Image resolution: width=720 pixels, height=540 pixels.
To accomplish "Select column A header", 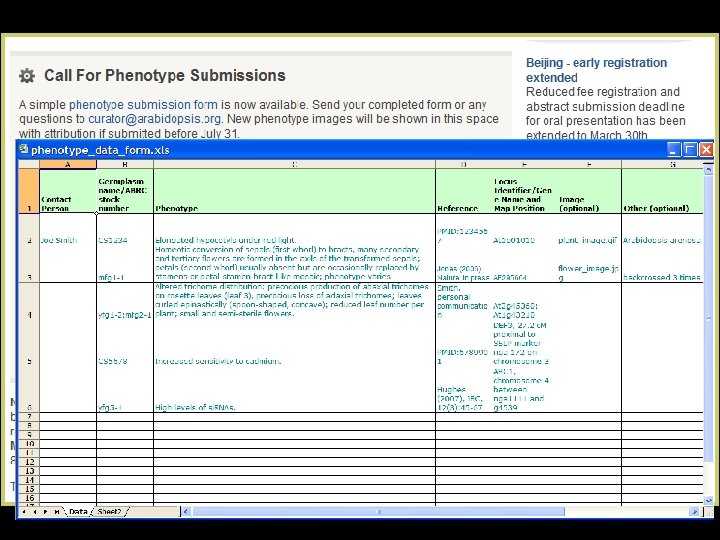I will 68,164.
